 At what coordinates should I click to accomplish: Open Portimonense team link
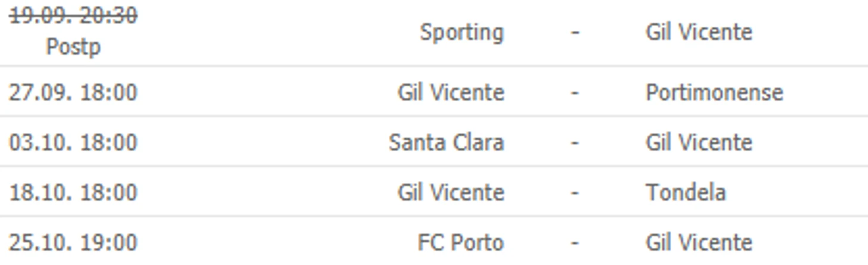tap(714, 92)
